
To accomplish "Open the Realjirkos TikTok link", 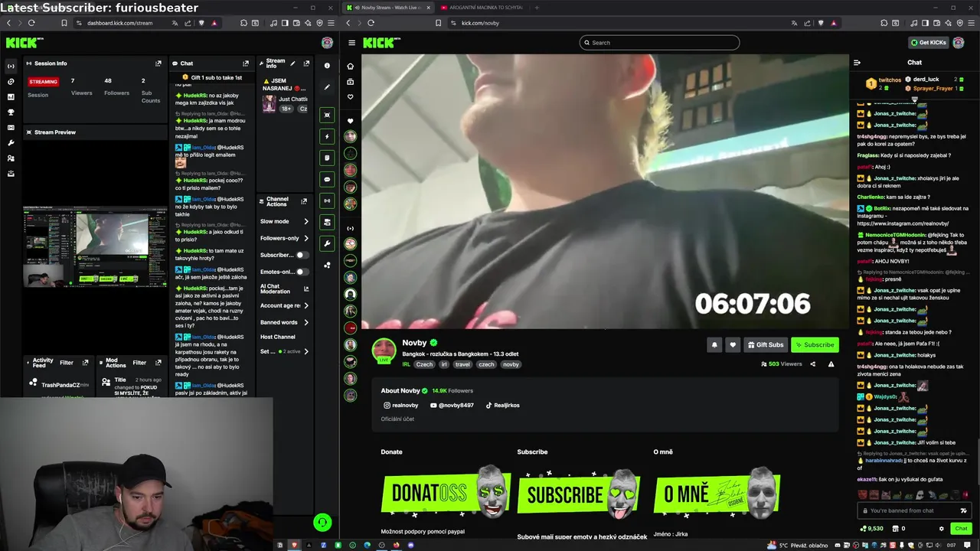I will coord(502,406).
